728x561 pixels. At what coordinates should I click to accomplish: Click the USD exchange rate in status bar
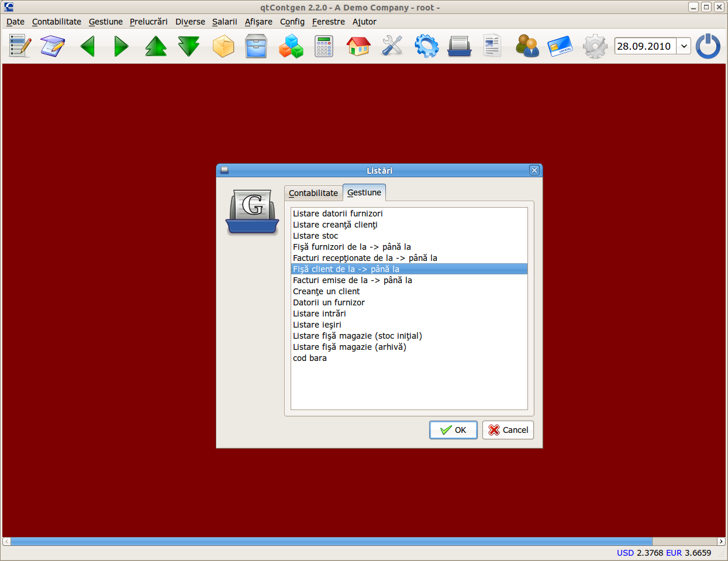(640, 553)
